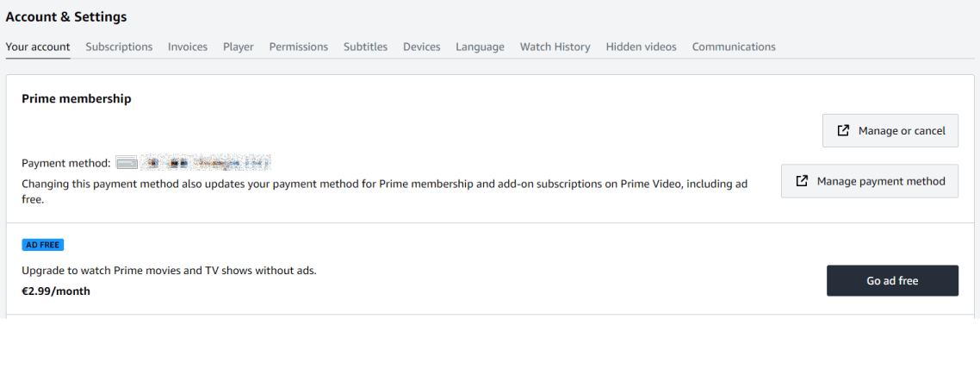Go to the Player settings tab
This screenshot has height=388, width=980.
239,47
